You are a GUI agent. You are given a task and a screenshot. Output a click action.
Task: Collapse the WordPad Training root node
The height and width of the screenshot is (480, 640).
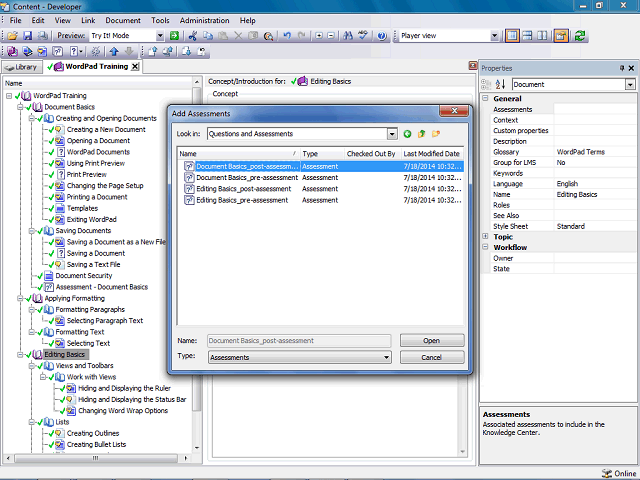pyautogui.click(x=9, y=96)
